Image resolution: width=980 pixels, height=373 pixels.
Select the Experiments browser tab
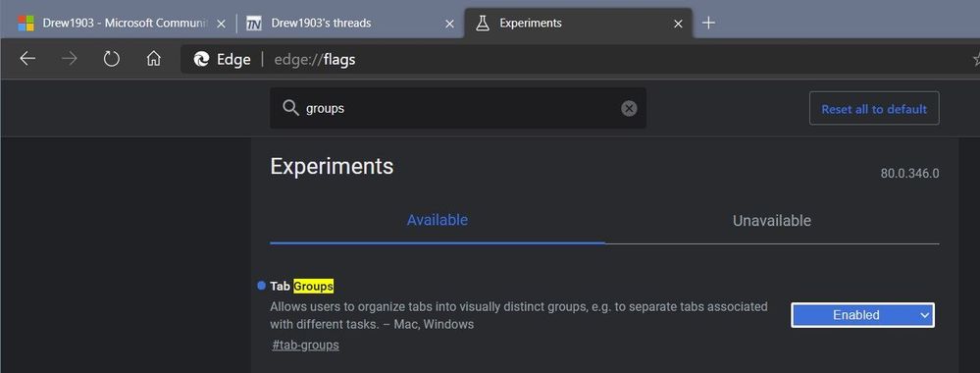click(x=578, y=24)
